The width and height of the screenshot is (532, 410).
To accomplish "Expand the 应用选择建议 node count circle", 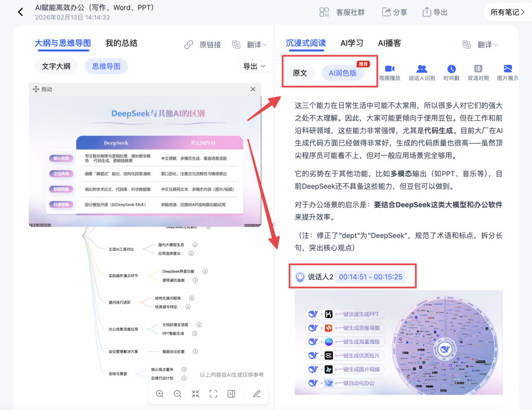I will coord(191,253).
